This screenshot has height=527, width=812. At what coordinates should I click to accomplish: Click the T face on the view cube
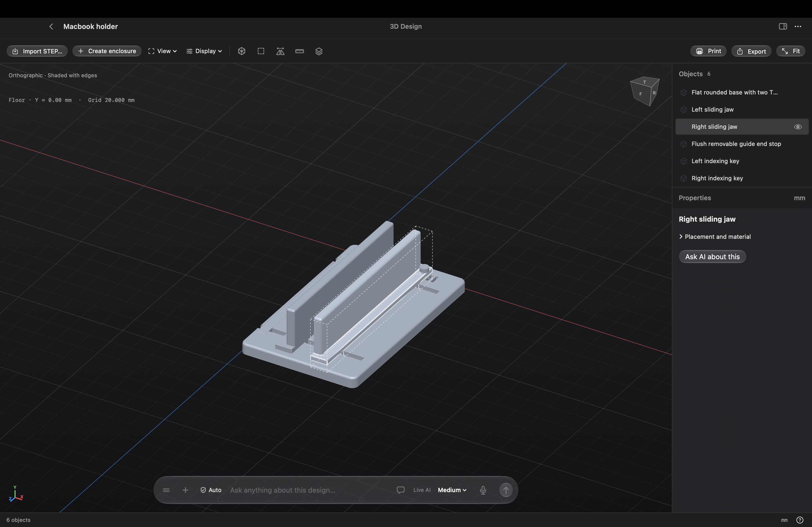[x=644, y=82]
